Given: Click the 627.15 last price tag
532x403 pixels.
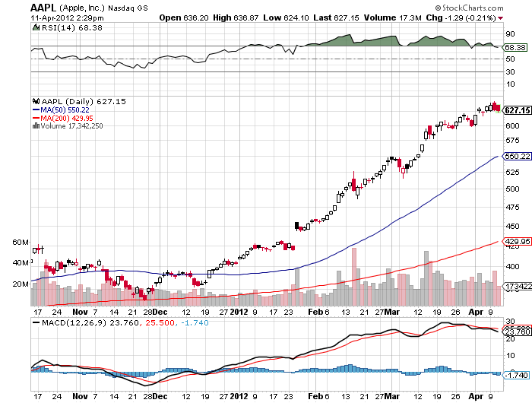Looking at the screenshot, I should pos(517,110).
